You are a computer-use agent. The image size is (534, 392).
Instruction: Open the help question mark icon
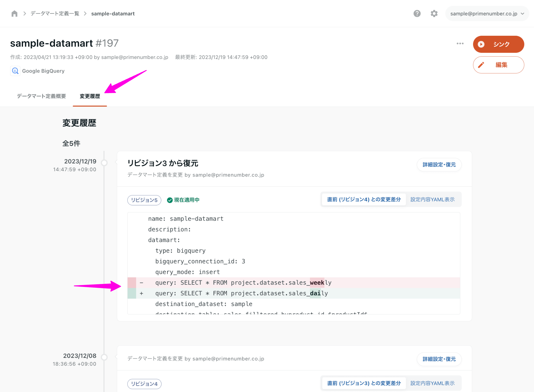(417, 14)
